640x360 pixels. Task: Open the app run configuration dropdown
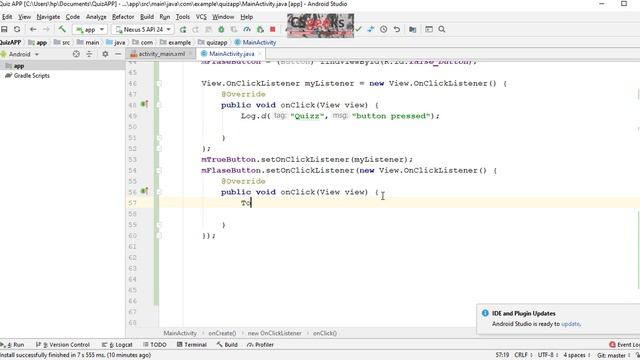90,29
